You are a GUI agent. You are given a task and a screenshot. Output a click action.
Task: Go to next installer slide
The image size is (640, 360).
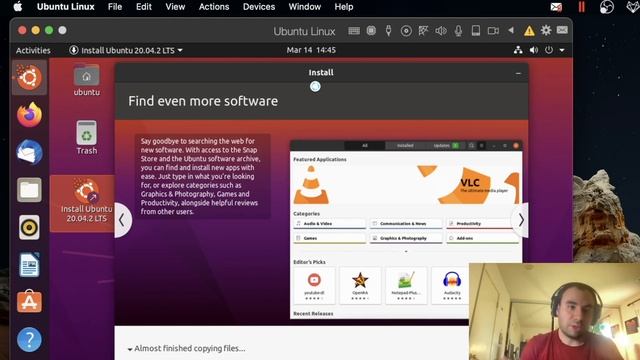(x=520, y=220)
